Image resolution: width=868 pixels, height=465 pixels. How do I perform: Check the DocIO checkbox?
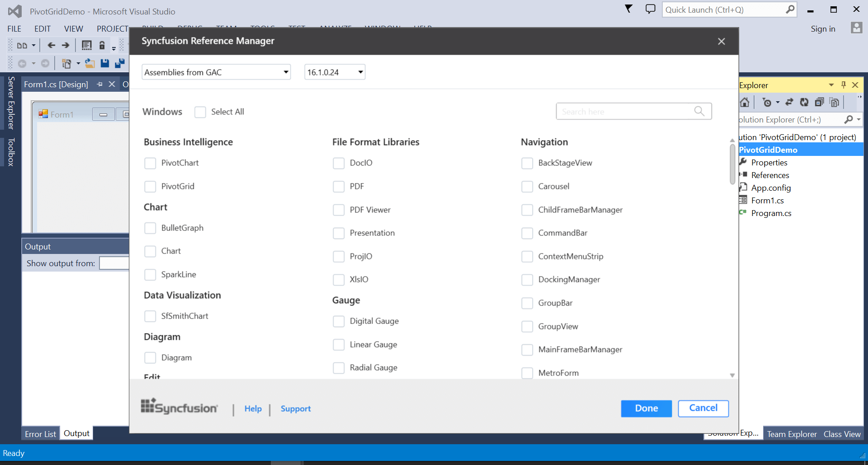(x=339, y=163)
